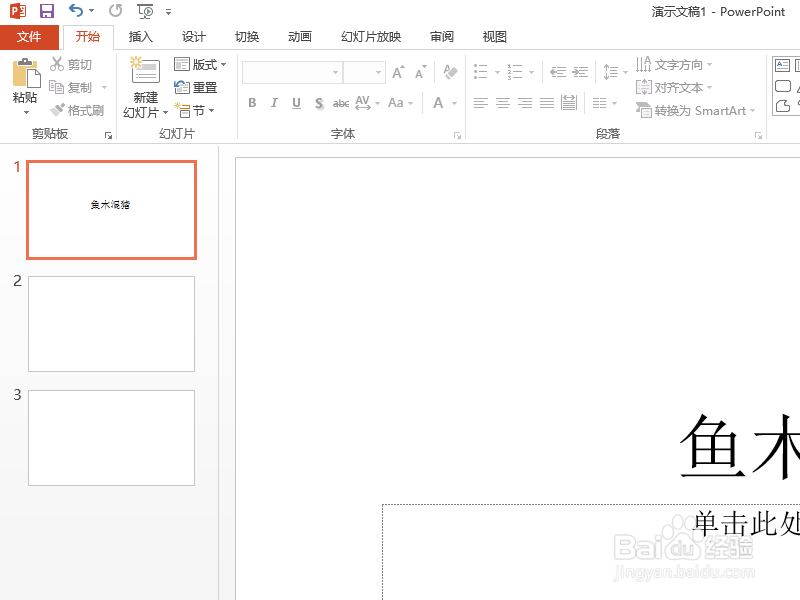This screenshot has width=800, height=600.
Task: Toggle align text left
Action: click(x=481, y=103)
